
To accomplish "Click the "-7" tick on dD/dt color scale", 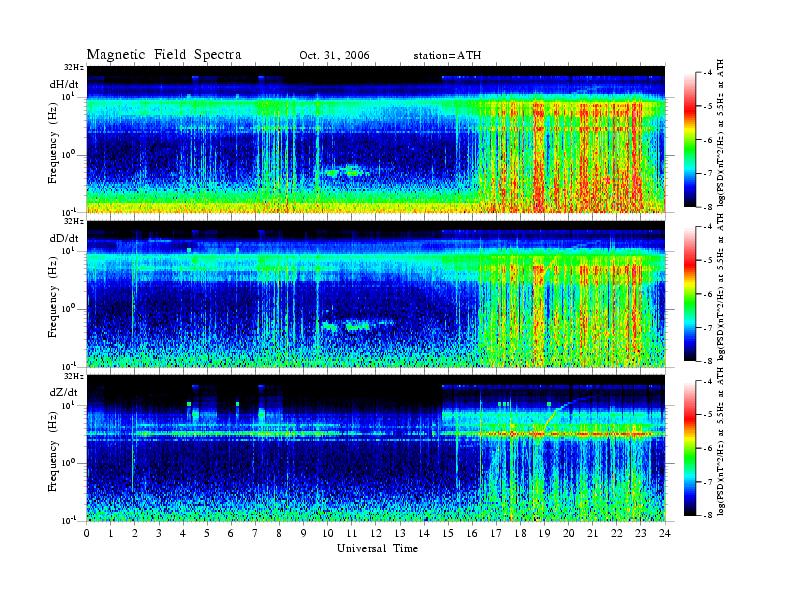I will (x=709, y=327).
